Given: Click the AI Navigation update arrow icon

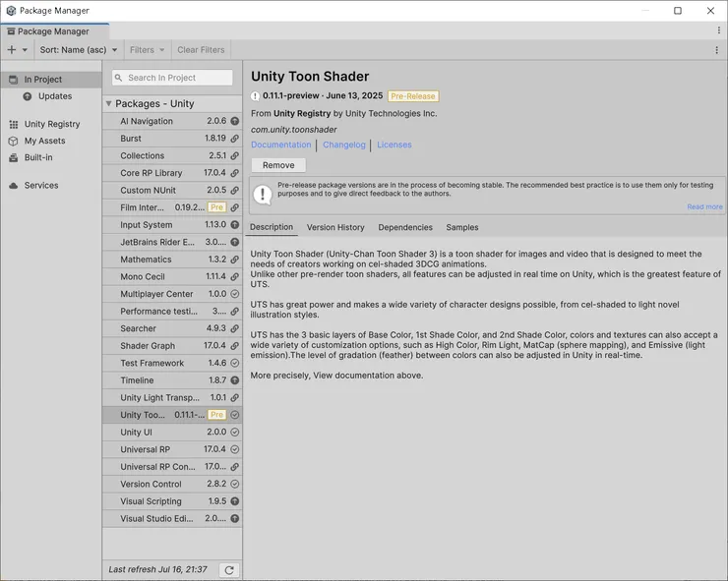Looking at the screenshot, I should (x=235, y=121).
